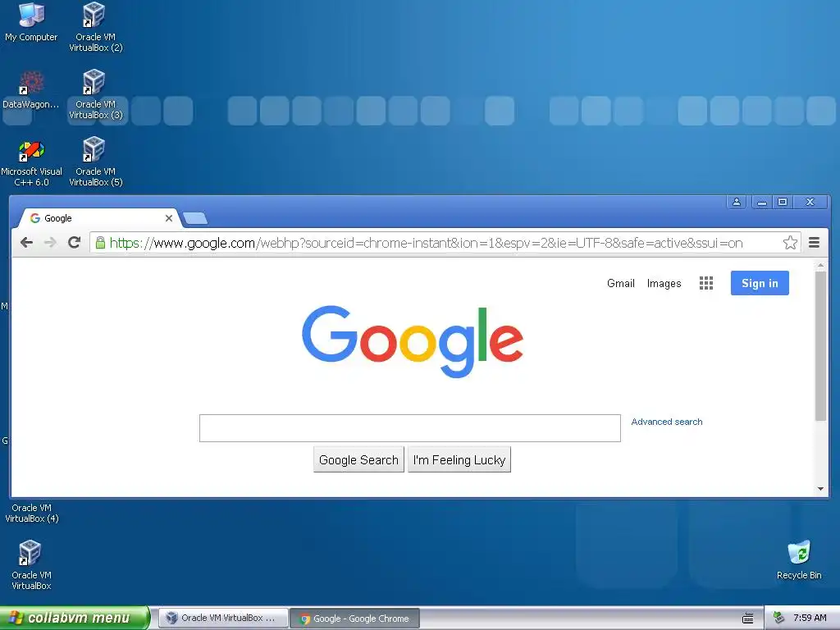This screenshot has height=630, width=840.
Task: Minimize the Chrome window
Action: click(762, 202)
